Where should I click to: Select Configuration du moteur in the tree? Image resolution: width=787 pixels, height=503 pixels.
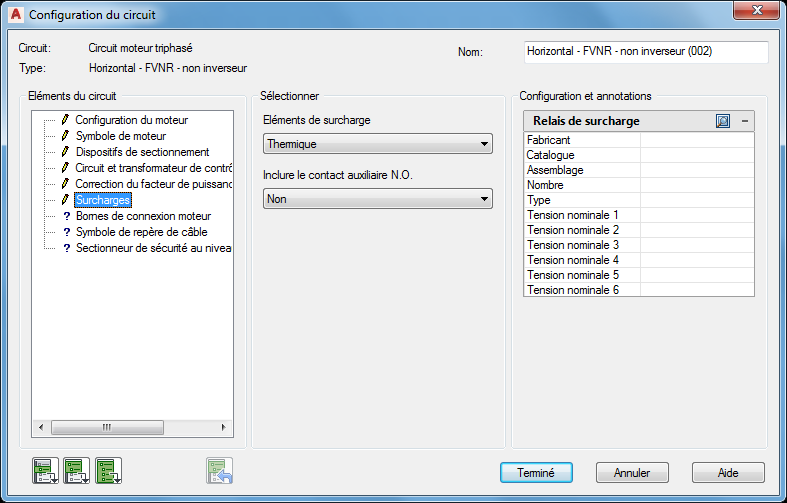(131, 120)
